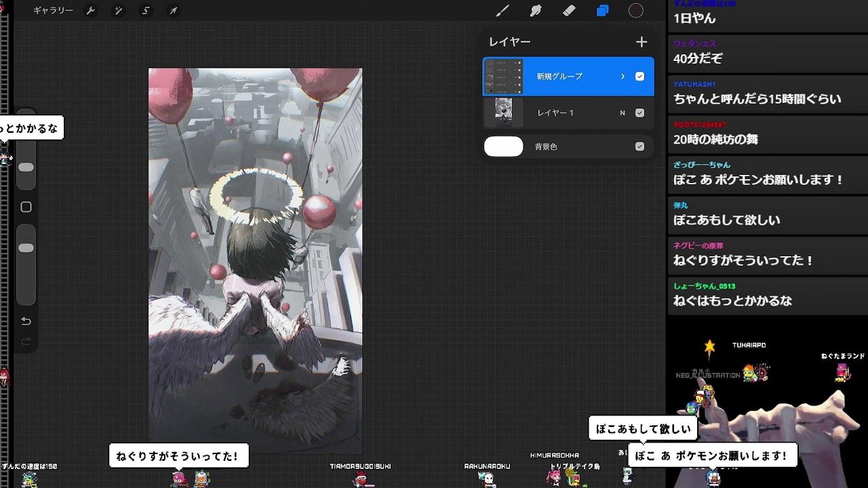
Task: Open the Actions wrench menu
Action: click(x=91, y=11)
